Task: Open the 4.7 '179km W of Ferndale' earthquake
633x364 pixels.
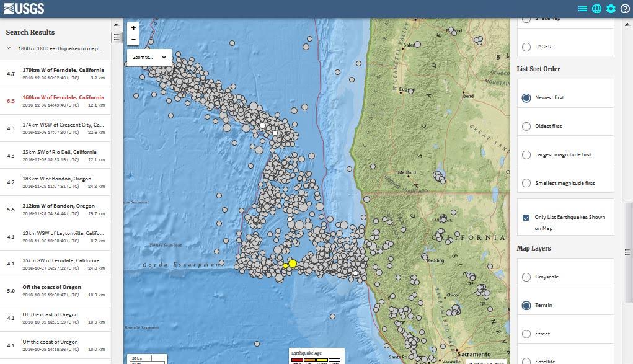Action: [55, 74]
